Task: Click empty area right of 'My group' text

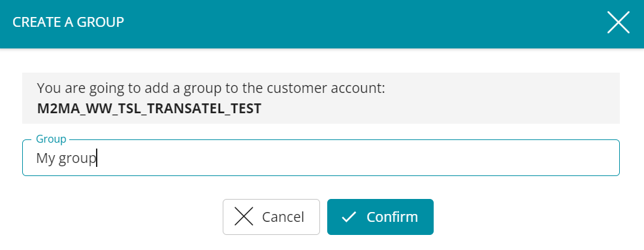Action: [357, 158]
